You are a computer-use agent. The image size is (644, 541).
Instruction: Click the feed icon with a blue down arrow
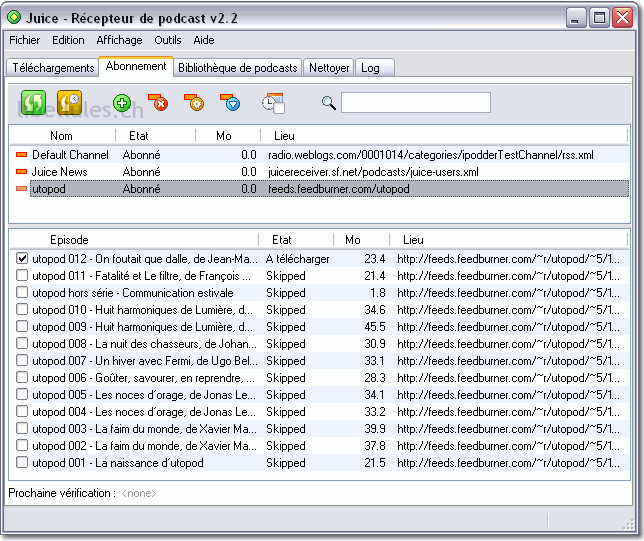tap(230, 103)
